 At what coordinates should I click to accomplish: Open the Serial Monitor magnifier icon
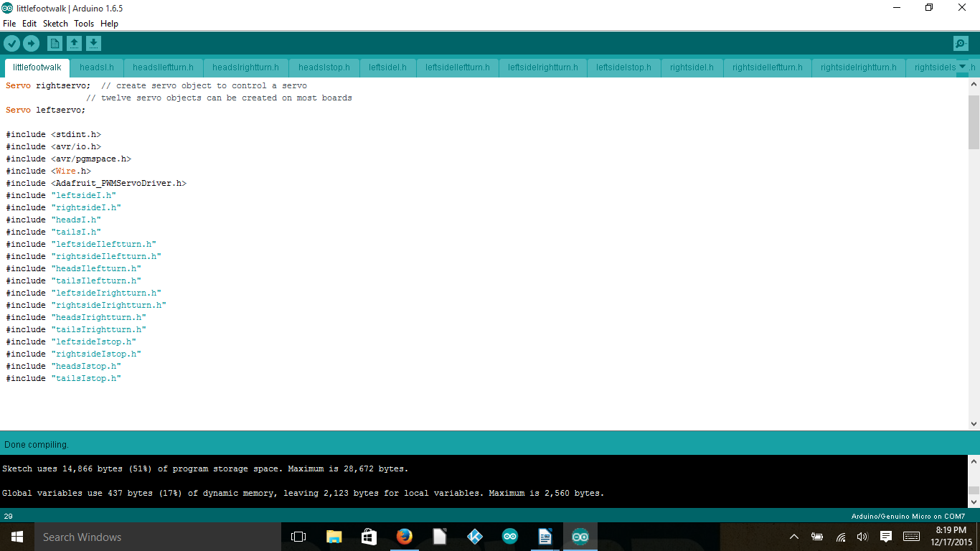pos(961,44)
